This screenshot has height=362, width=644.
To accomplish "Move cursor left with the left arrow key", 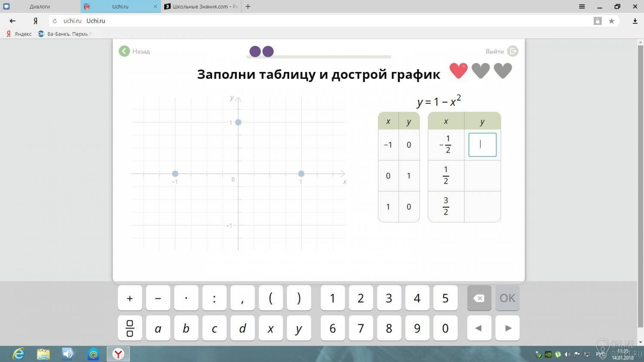I will [x=479, y=328].
